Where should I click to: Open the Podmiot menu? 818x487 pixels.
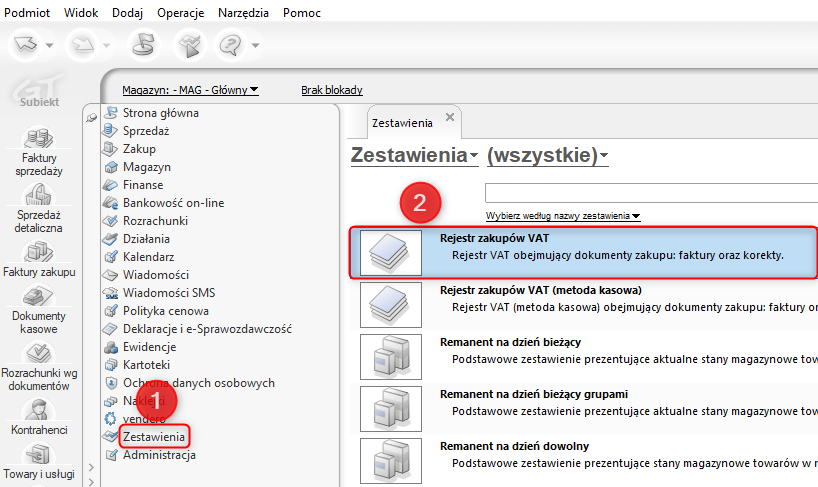(27, 13)
